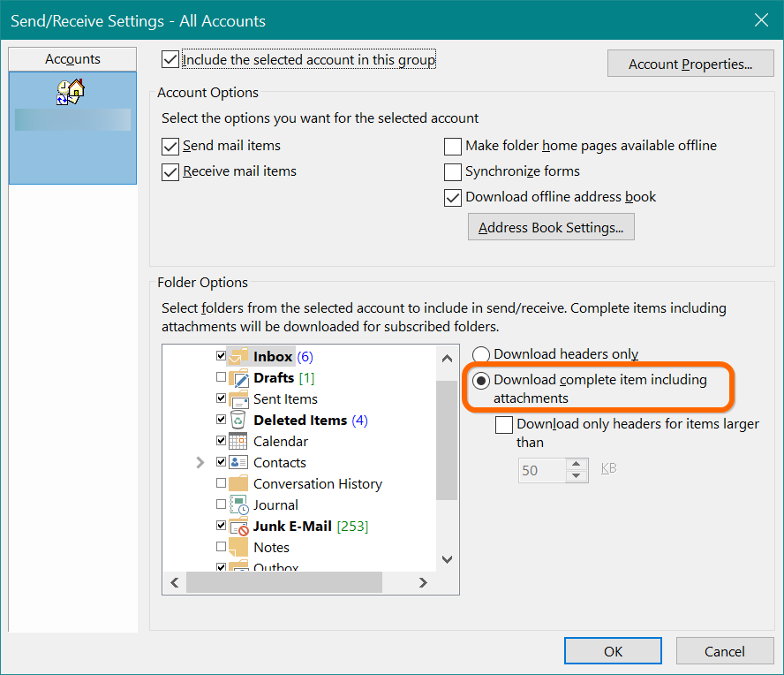Expand the Contacts folder tree
The image size is (784, 675).
[200, 463]
